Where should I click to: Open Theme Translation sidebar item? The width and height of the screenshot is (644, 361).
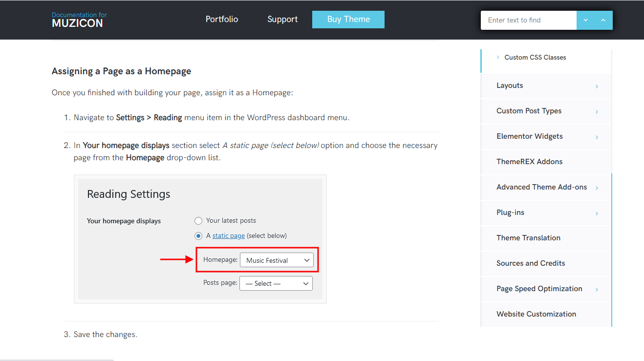point(528,238)
